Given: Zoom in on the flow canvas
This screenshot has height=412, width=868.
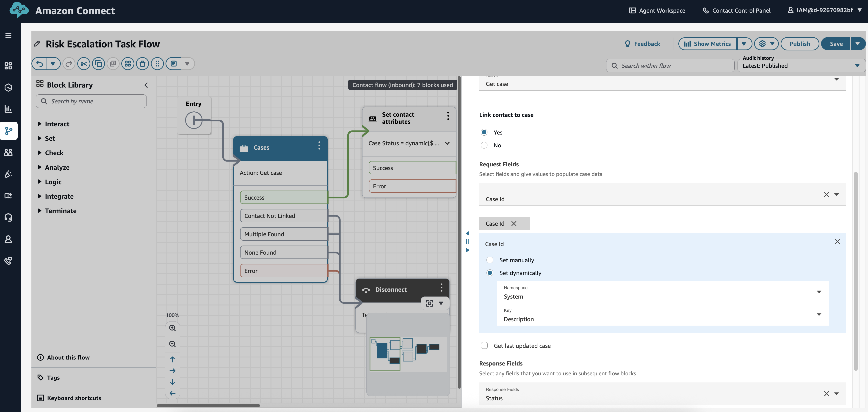Looking at the screenshot, I should pyautogui.click(x=172, y=328).
